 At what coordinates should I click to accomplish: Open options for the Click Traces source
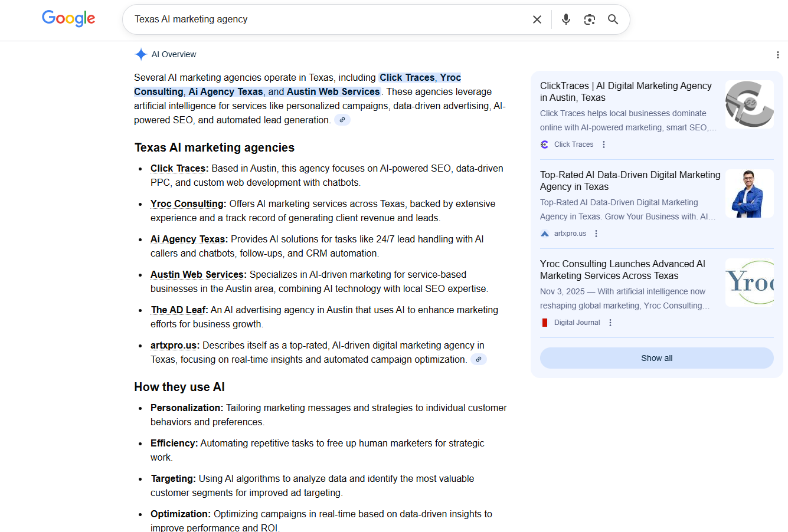tap(604, 145)
